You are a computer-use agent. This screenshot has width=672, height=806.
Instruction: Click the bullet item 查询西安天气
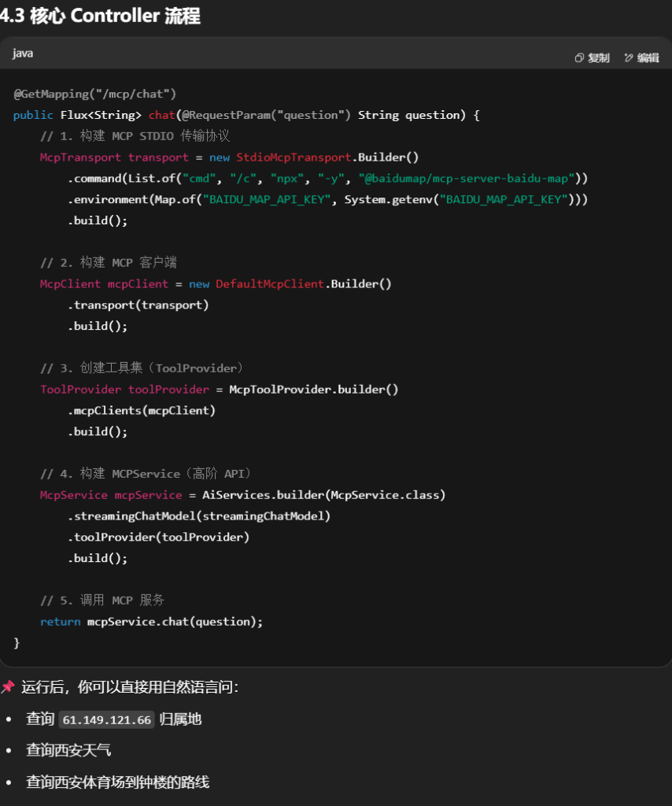click(68, 750)
